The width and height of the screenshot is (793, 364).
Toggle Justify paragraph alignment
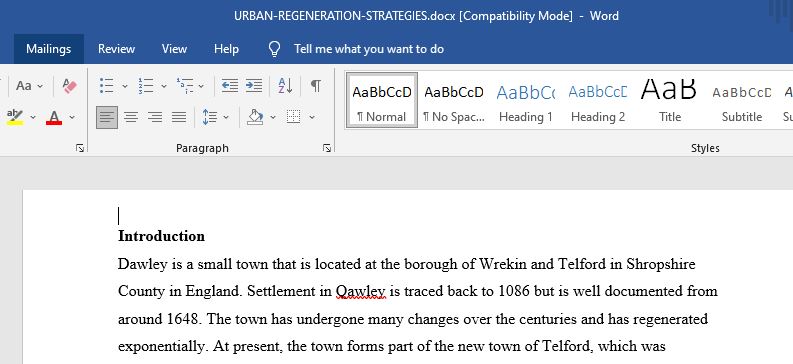click(x=179, y=117)
